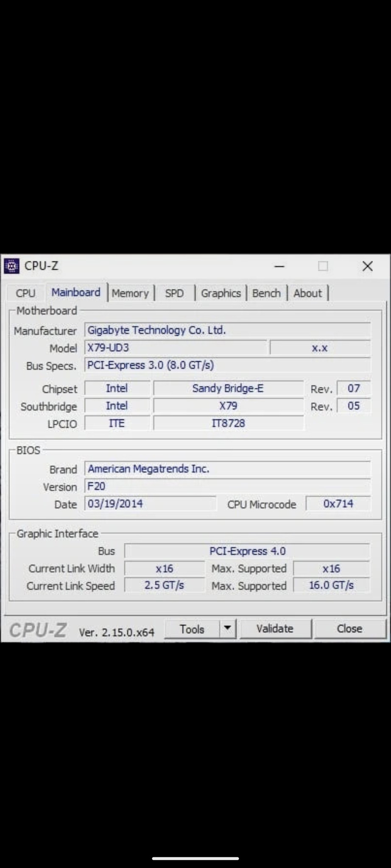Click the BIOS Date field

point(150,504)
